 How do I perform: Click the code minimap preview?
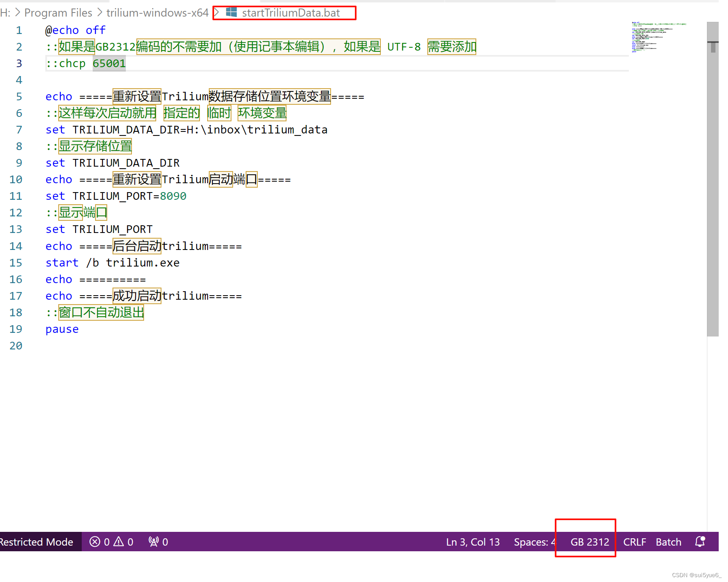point(659,37)
